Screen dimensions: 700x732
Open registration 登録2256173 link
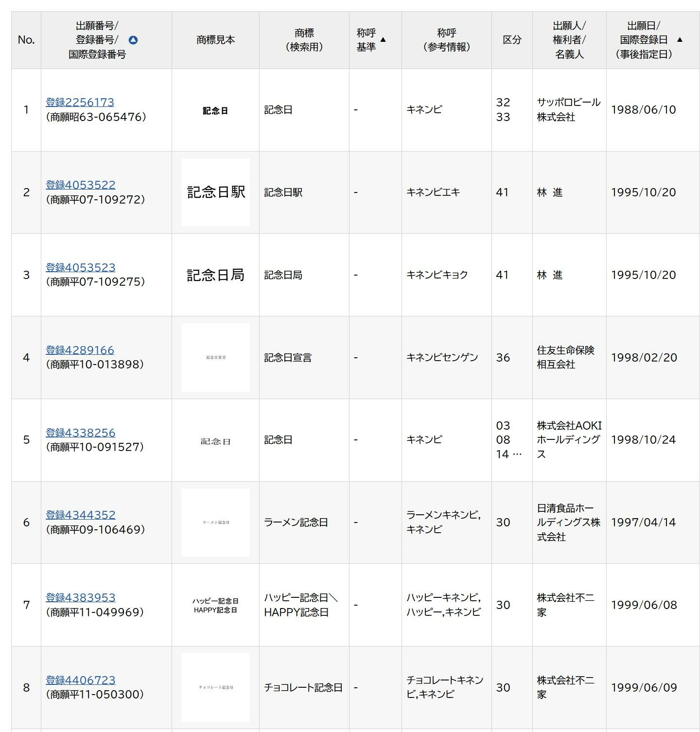point(80,103)
